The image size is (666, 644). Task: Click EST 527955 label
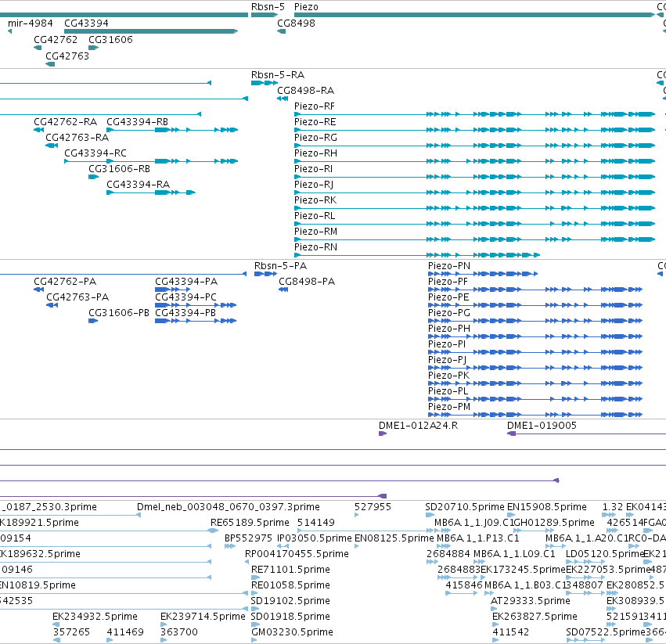pos(373,508)
